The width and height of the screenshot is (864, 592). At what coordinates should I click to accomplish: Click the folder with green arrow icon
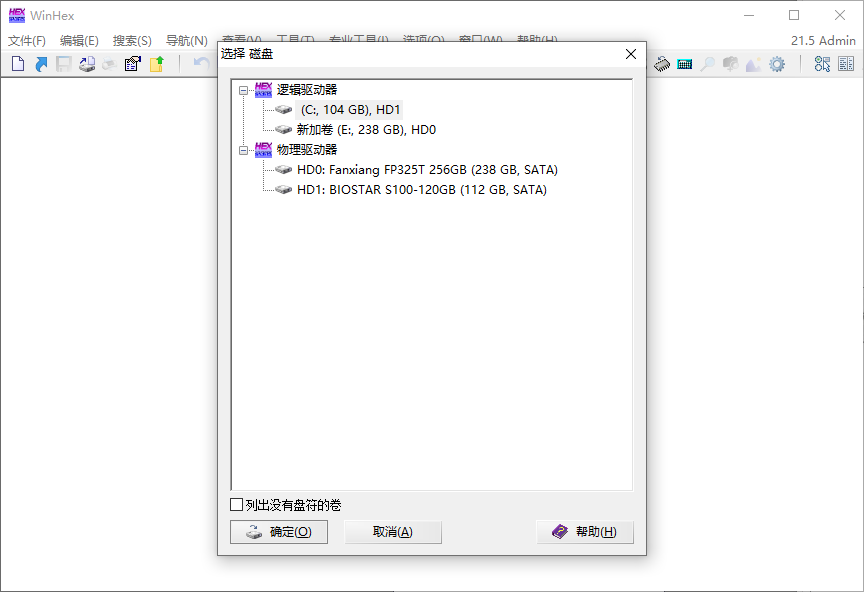(157, 64)
